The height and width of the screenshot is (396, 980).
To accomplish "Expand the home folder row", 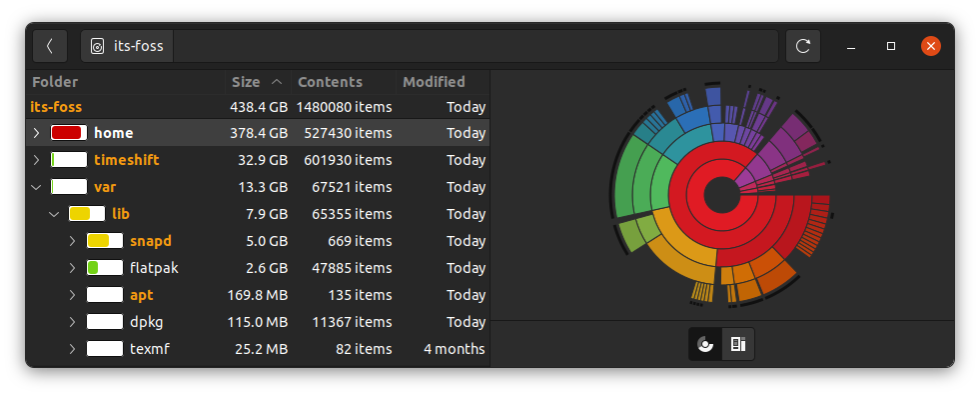I will pyautogui.click(x=36, y=133).
